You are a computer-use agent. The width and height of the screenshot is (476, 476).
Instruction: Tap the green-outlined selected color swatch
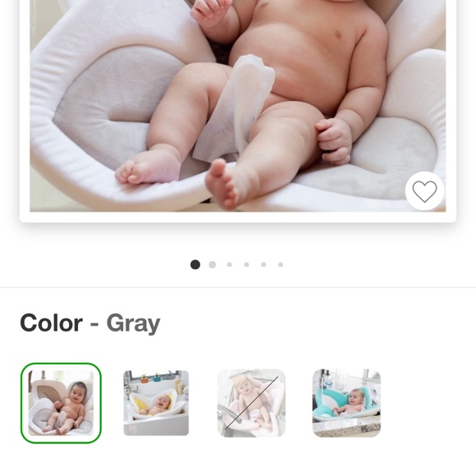click(x=61, y=403)
